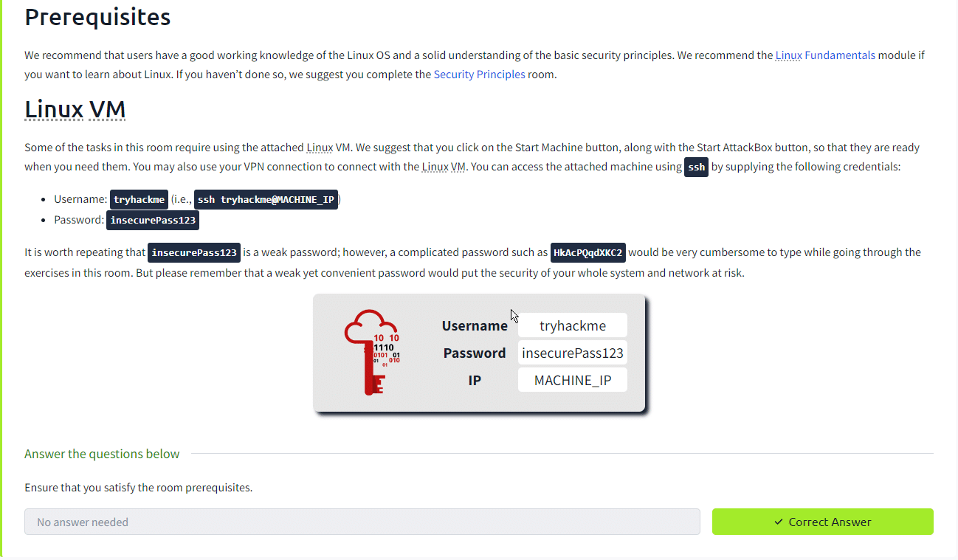
Task: Click the red key and cloud graphic
Action: [x=369, y=350]
